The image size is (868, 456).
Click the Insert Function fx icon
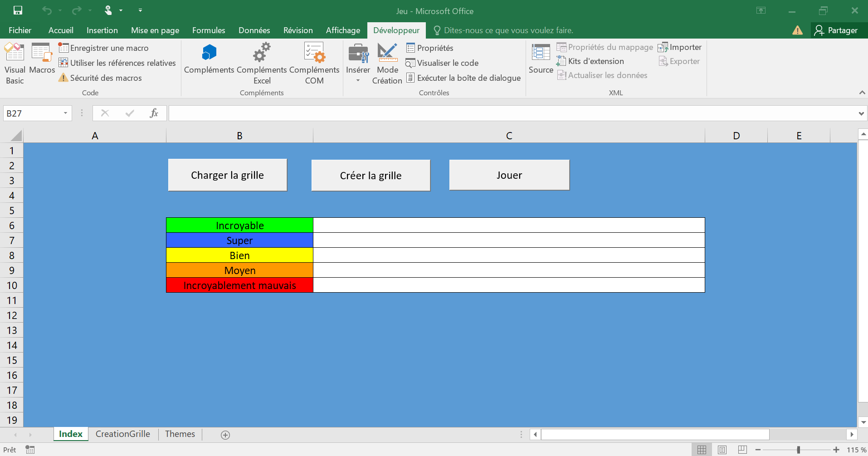154,113
